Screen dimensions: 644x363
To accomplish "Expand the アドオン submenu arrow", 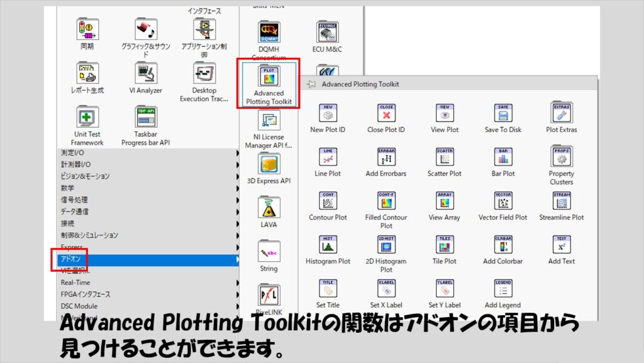I will (237, 259).
